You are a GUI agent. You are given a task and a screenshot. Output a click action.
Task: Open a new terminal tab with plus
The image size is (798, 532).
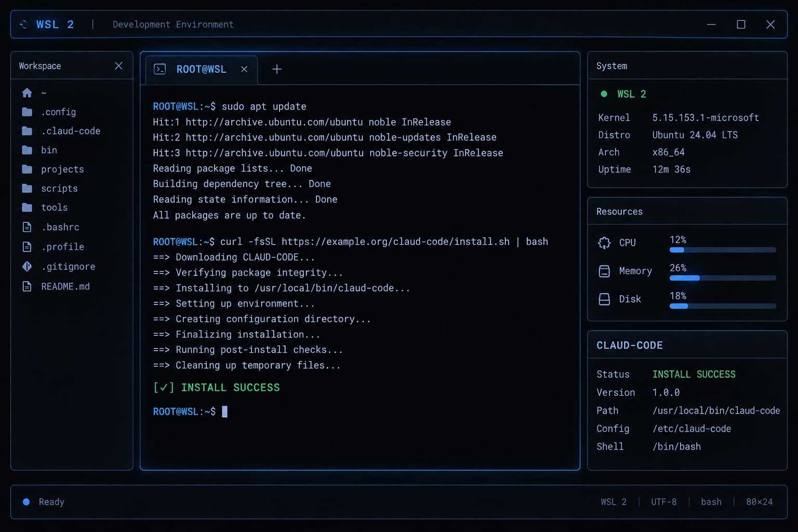click(x=277, y=69)
